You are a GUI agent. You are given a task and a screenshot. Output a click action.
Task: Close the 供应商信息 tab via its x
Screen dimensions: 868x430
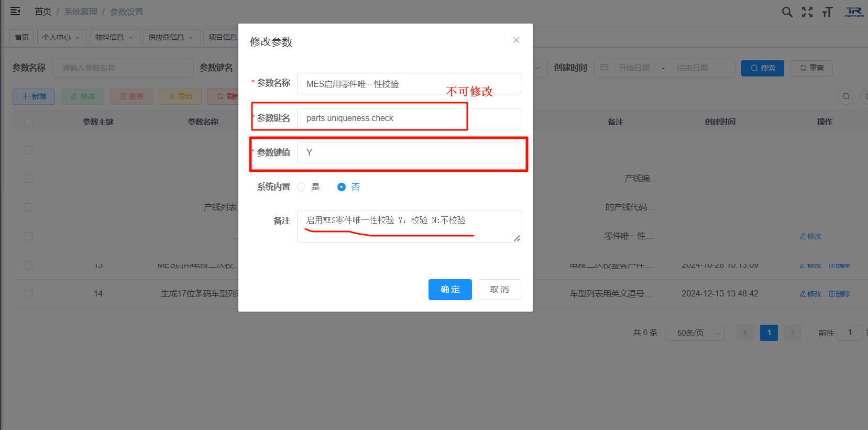coord(191,38)
